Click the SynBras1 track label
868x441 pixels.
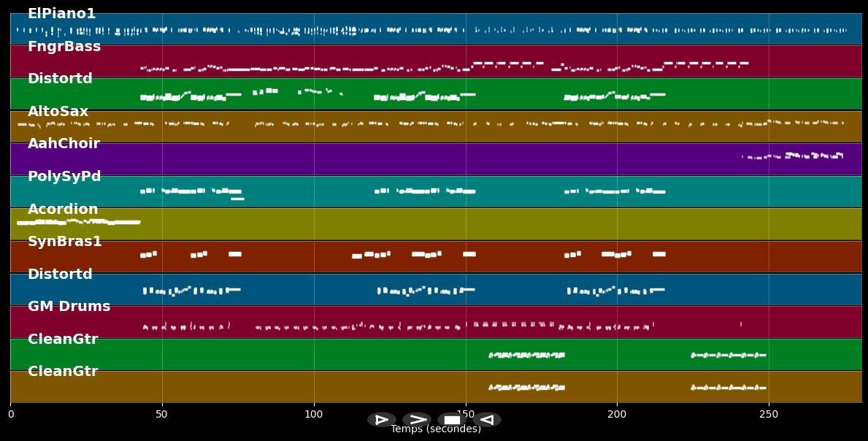[x=65, y=242]
